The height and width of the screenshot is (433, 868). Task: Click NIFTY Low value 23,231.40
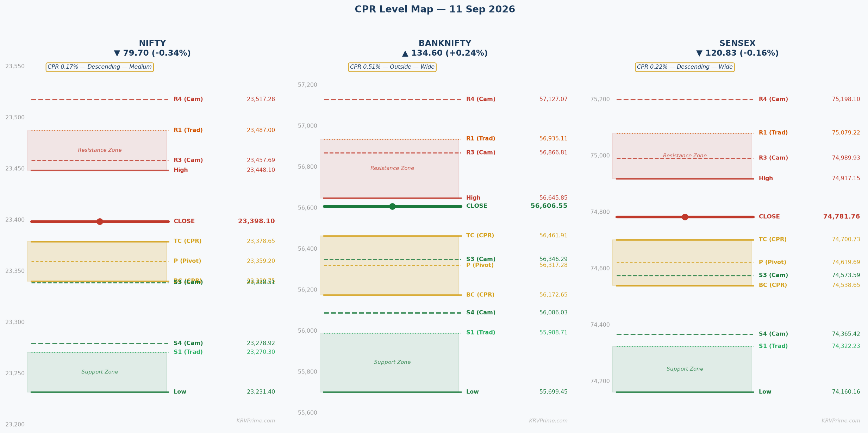[x=261, y=392]
